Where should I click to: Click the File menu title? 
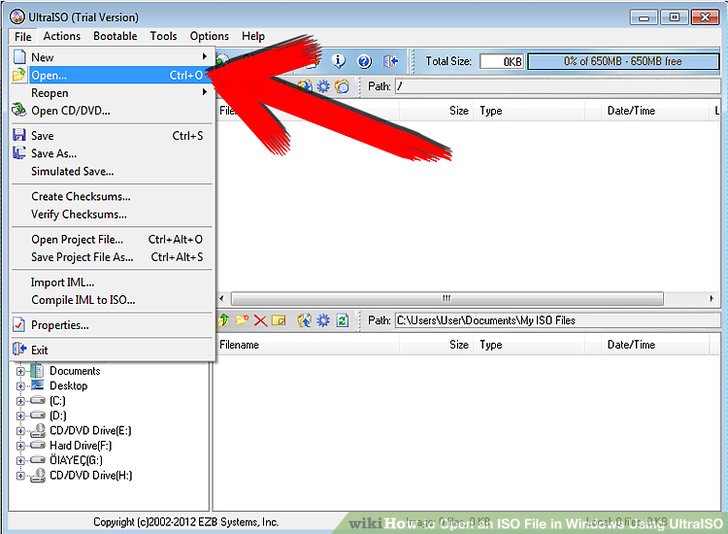pyautogui.click(x=23, y=36)
